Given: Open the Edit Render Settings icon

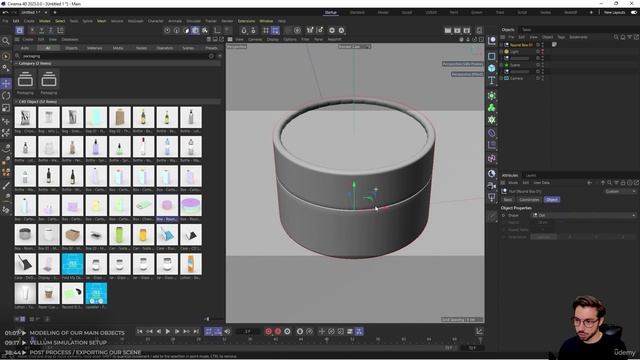Looking at the screenshot, I should (467, 30).
